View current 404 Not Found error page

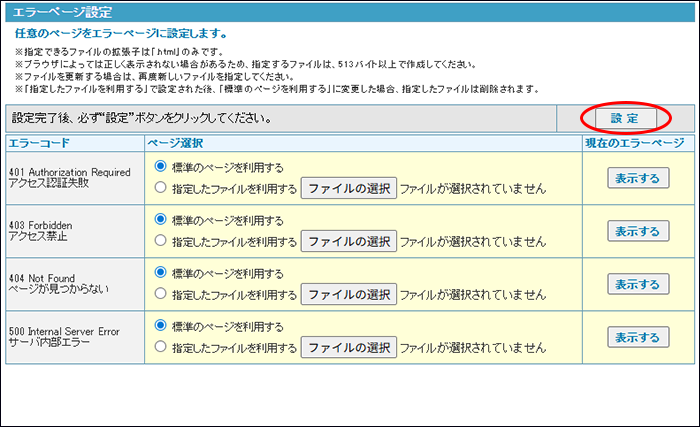638,284
